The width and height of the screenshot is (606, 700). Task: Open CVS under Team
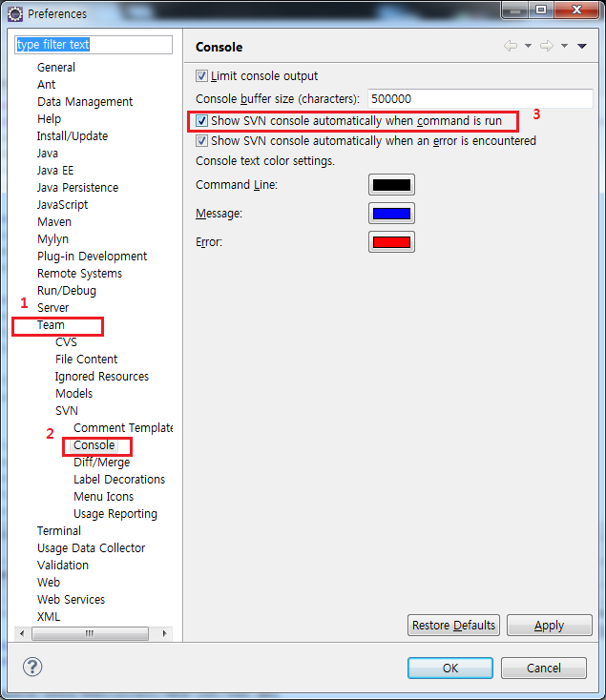(66, 342)
